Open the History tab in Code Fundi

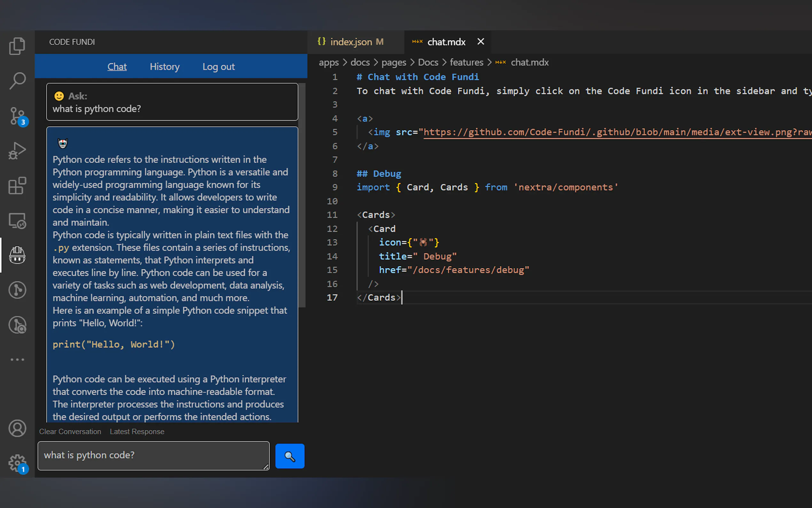(165, 67)
